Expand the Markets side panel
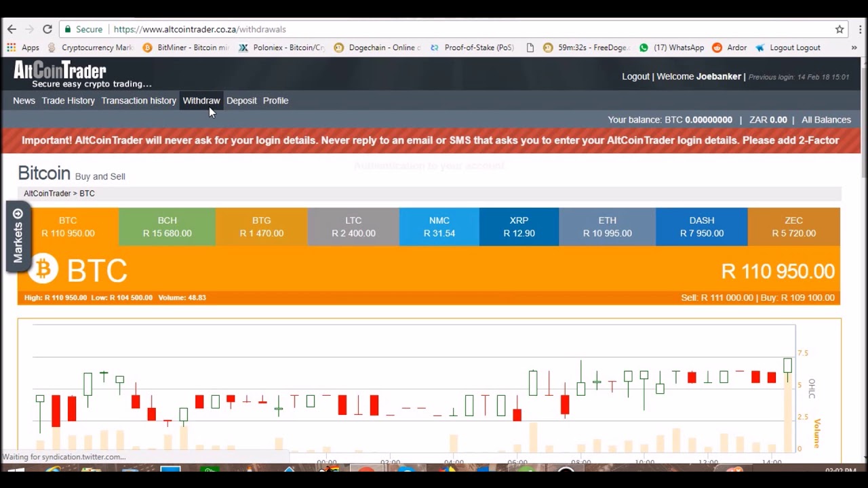 [x=18, y=236]
